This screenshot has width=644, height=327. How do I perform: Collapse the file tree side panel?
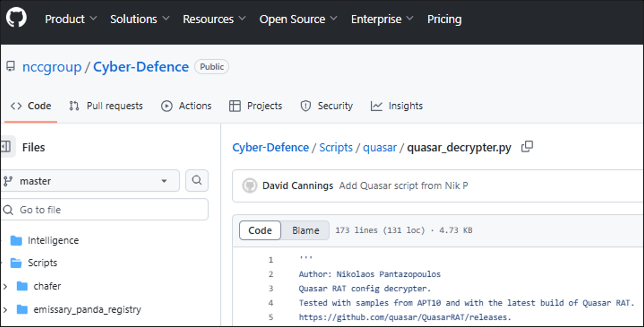(6, 147)
